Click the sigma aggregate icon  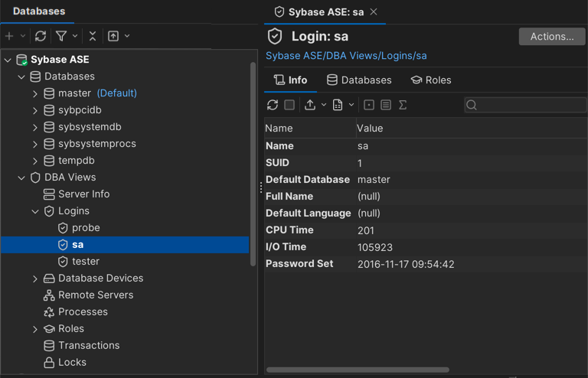point(403,105)
